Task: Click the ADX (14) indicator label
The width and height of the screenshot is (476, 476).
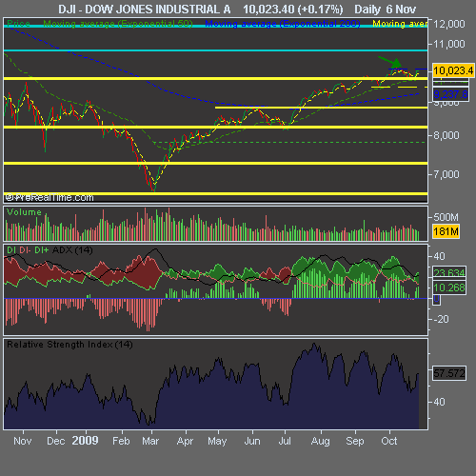Action: pos(72,250)
